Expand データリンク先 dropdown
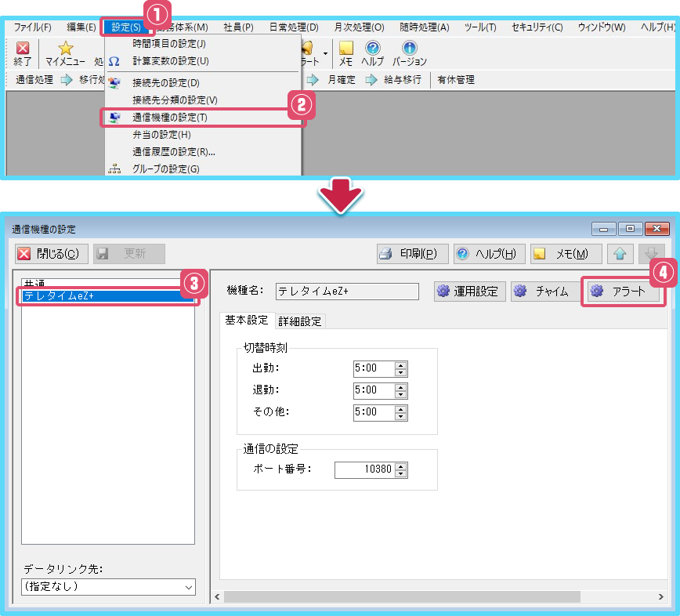The width and height of the screenshot is (680, 616). pyautogui.click(x=188, y=586)
